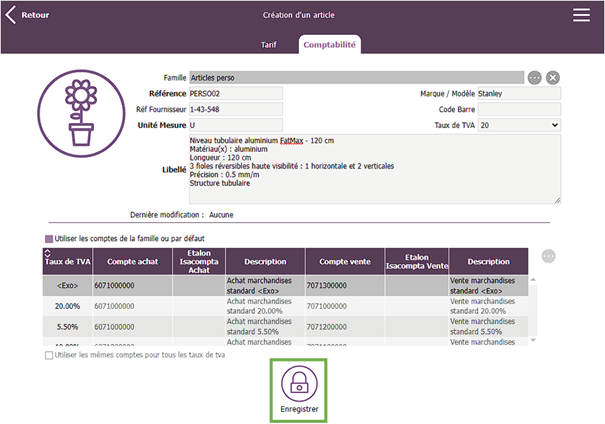Toggle sort icon in Taux de TVA header
605x424 pixels.
click(x=48, y=254)
